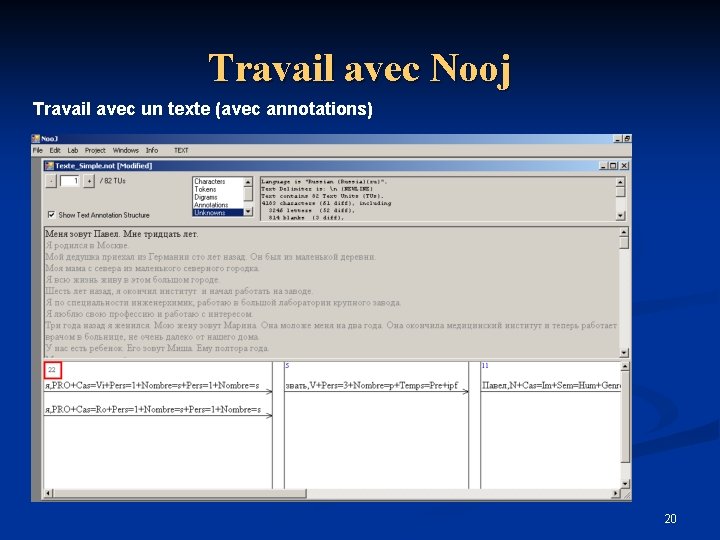This screenshot has width=720, height=540.
Task: Open the Info menu
Action: point(152,150)
